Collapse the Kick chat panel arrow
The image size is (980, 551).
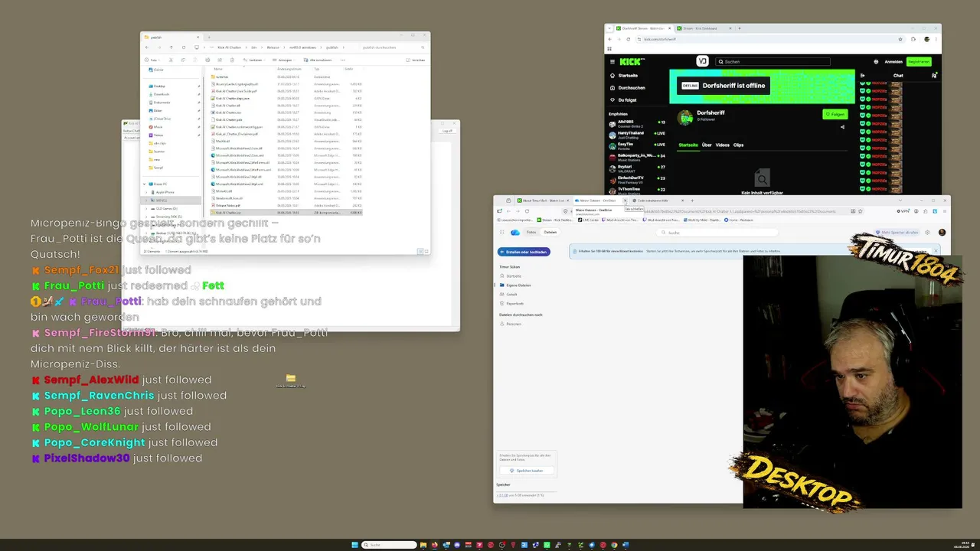pyautogui.click(x=863, y=76)
